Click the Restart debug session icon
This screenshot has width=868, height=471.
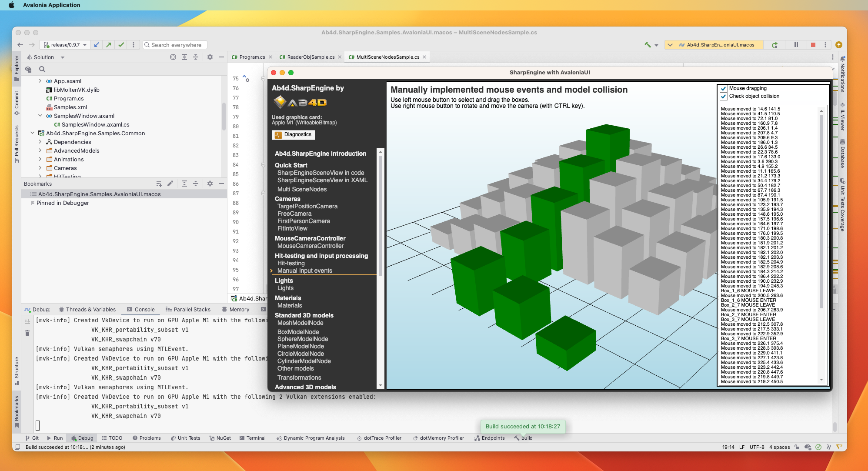point(775,45)
